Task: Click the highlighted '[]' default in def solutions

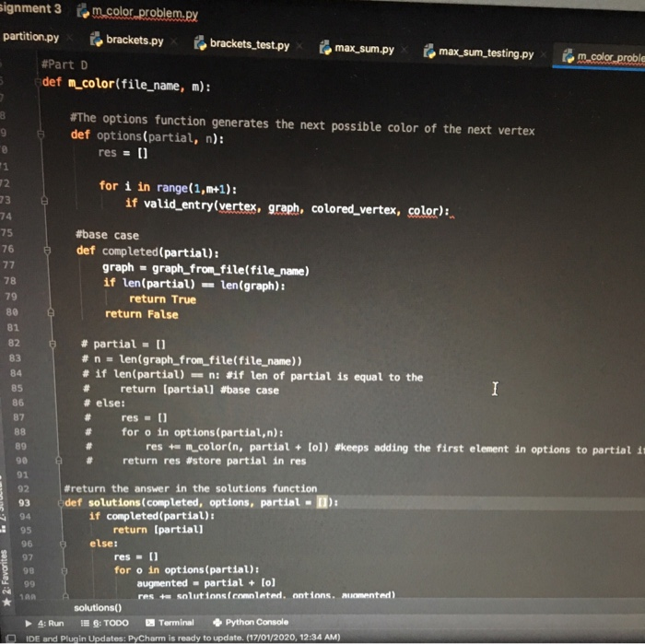Action: [322, 502]
